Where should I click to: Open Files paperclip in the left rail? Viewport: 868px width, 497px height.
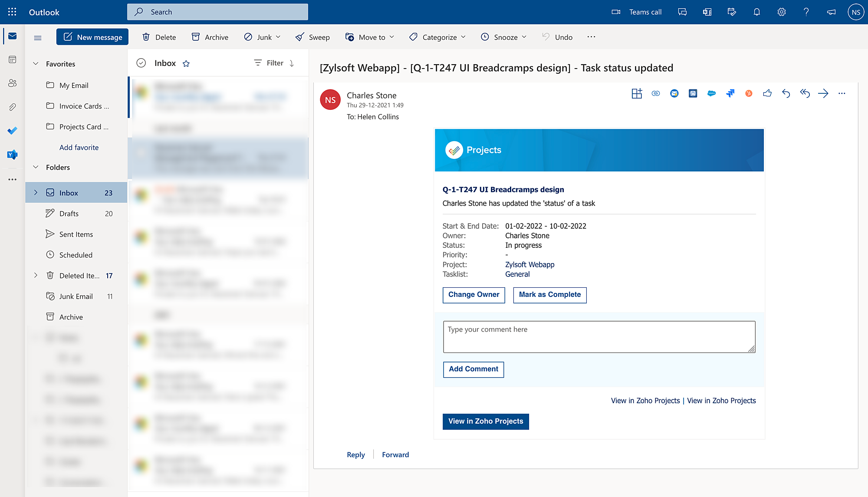tap(12, 107)
